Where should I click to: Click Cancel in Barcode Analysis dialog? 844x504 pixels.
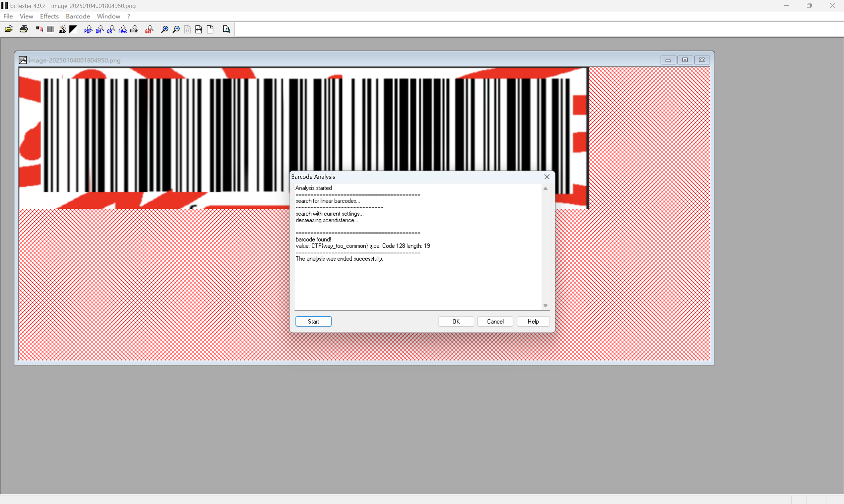495,321
